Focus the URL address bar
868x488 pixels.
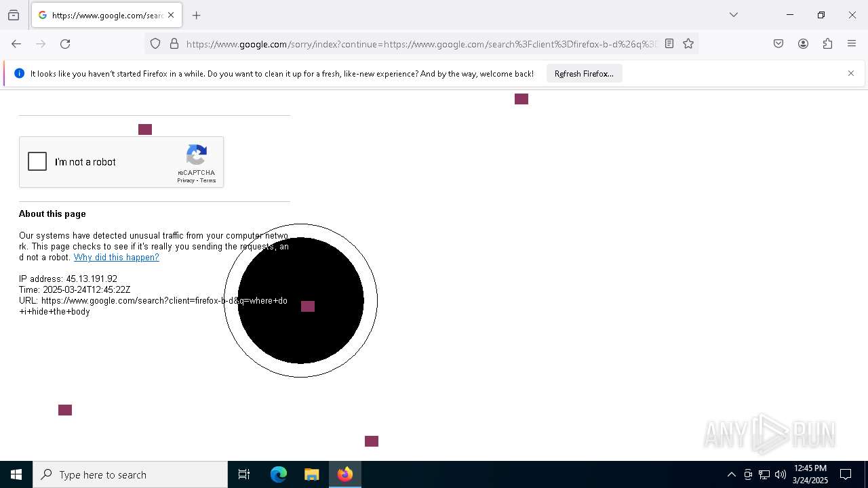420,44
